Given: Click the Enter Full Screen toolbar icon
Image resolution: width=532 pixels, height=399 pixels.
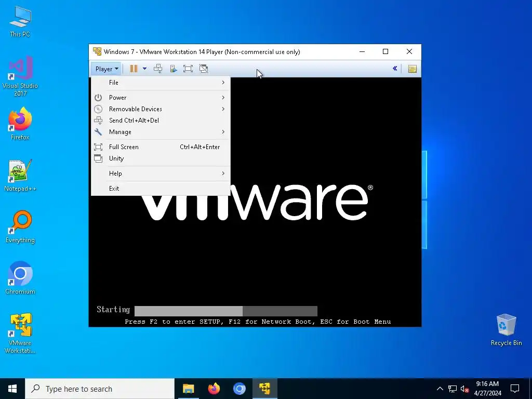Looking at the screenshot, I should click(188, 69).
